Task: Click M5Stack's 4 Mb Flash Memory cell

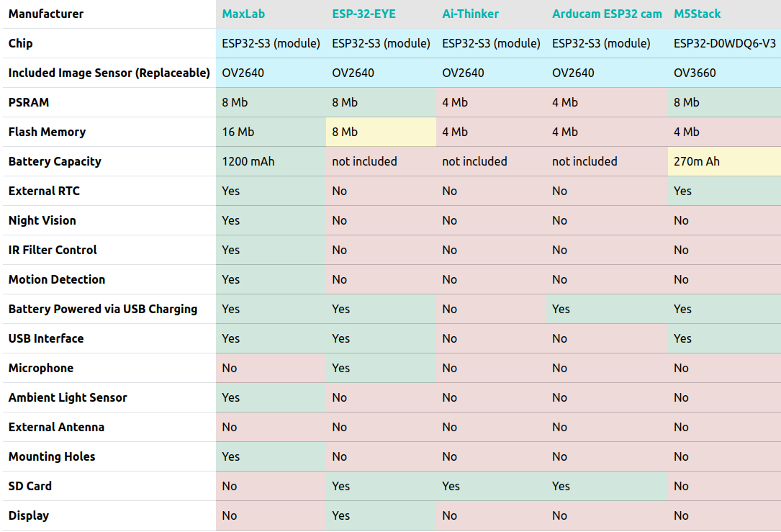Action: 724,132
